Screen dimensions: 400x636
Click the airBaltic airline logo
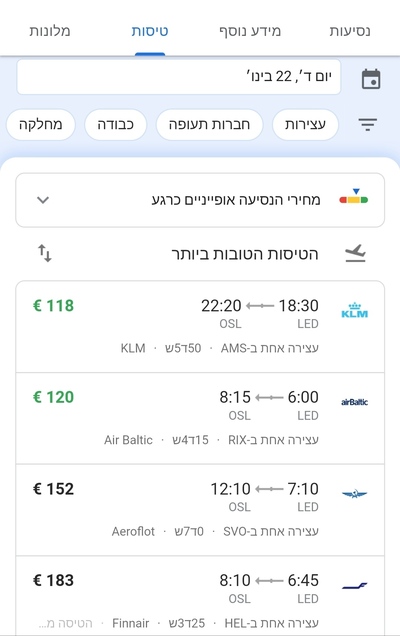pos(355,402)
